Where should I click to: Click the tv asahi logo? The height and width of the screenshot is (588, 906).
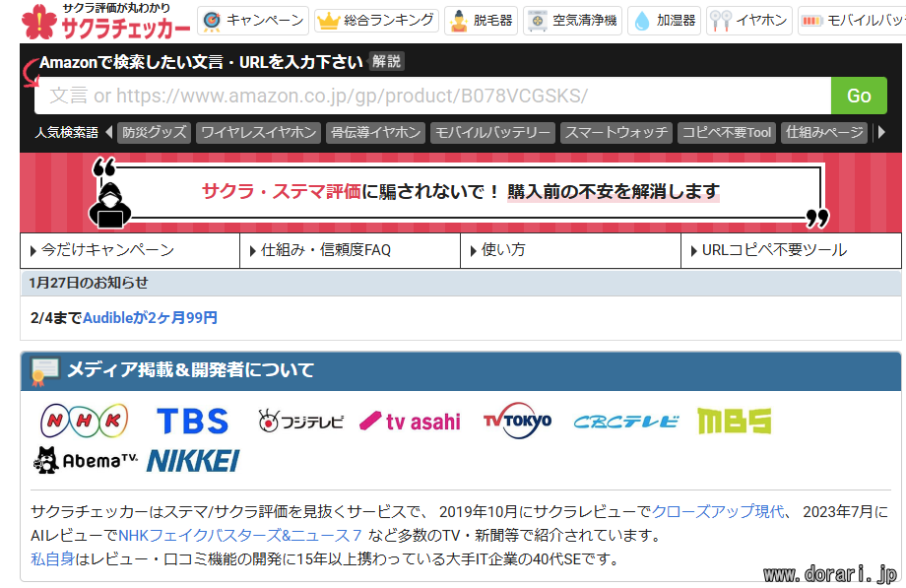coord(410,422)
